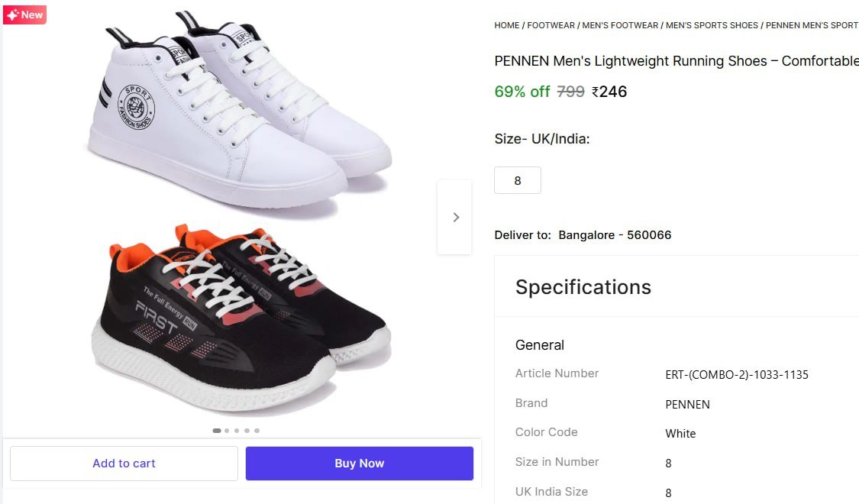Go to FOOTWEAR breadcrumb

[551, 25]
